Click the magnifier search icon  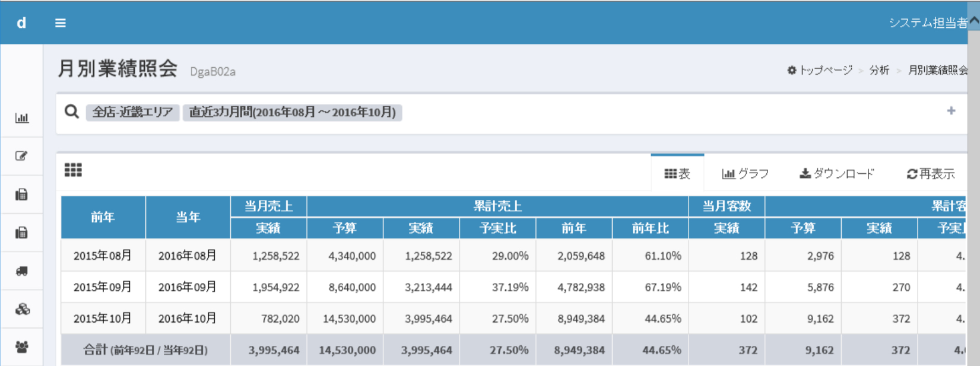(72, 111)
